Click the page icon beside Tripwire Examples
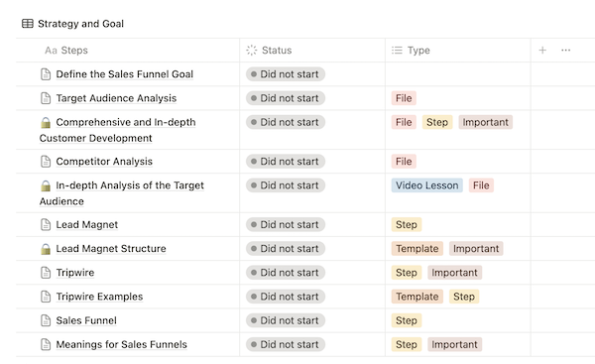 click(46, 297)
